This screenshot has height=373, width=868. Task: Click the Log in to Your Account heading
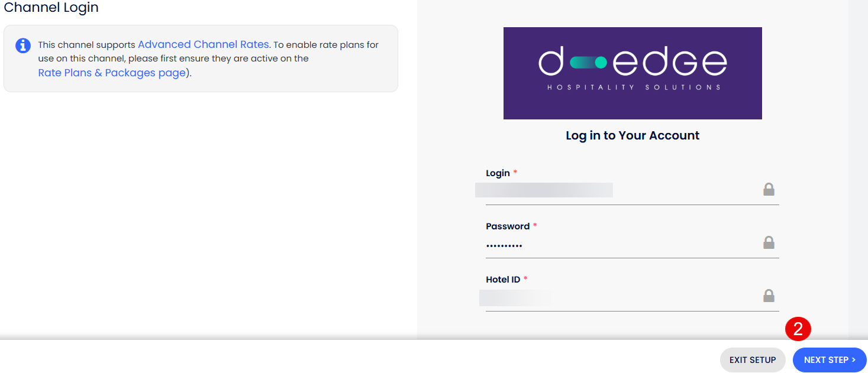[633, 135]
